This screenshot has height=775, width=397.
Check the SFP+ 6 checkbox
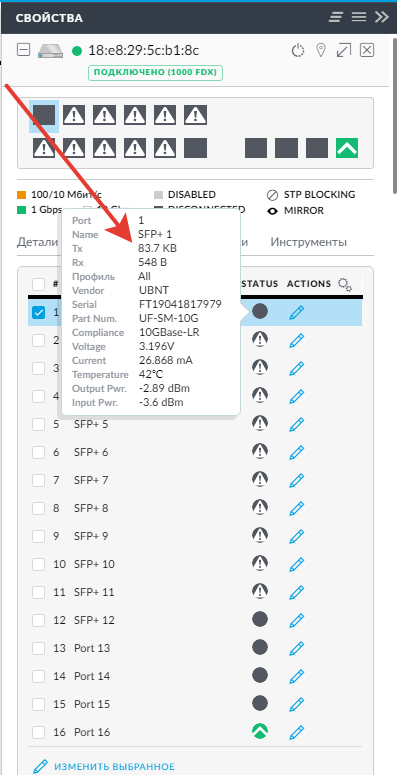click(x=39, y=452)
